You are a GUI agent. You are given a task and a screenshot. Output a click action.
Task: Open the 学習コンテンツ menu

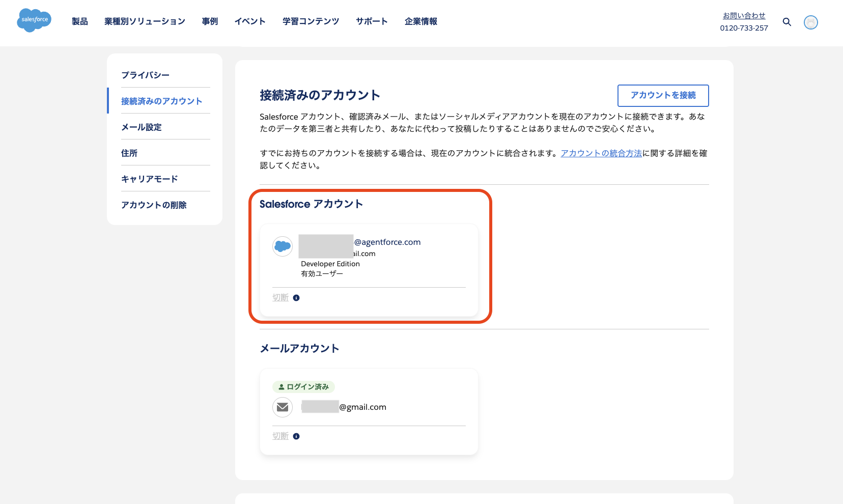pos(311,21)
